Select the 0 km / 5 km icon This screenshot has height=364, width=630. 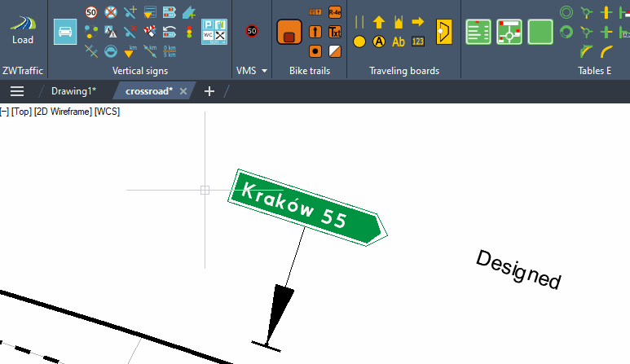pos(170,51)
